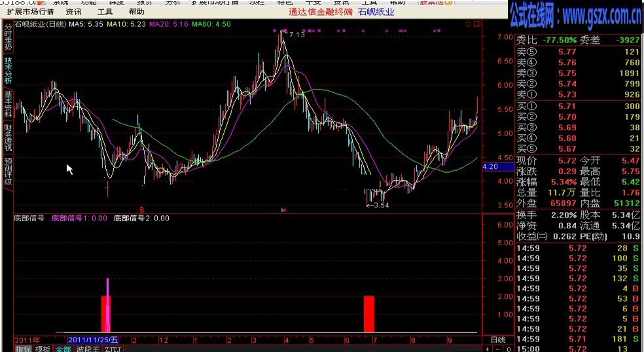The height and width of the screenshot is (352, 644).
Task: Select the 全部 indicator tab
Action: [x=63, y=349]
